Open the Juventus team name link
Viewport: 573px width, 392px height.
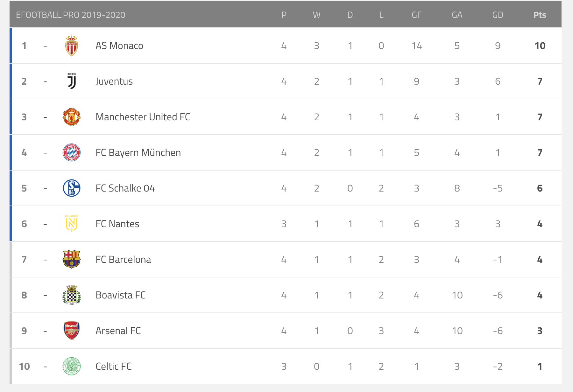tap(114, 81)
